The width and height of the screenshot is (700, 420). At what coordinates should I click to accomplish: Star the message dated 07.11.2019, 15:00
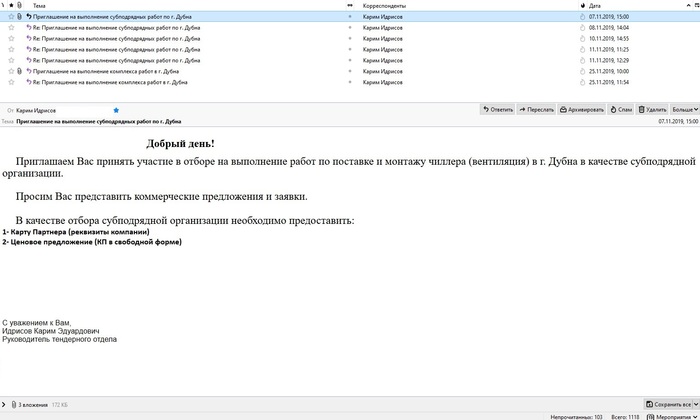point(11,17)
